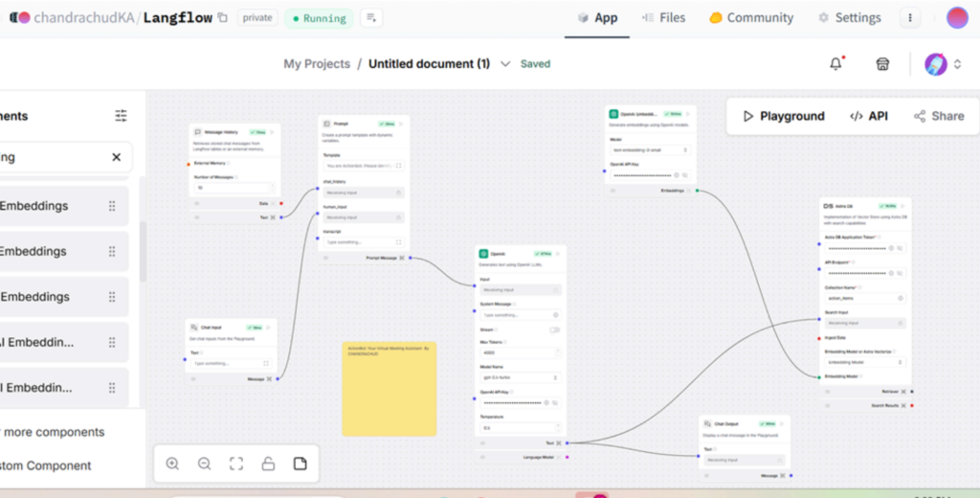The image size is (980, 498).
Task: Toggle the Stream switch in OpenAI node
Action: tap(554, 329)
